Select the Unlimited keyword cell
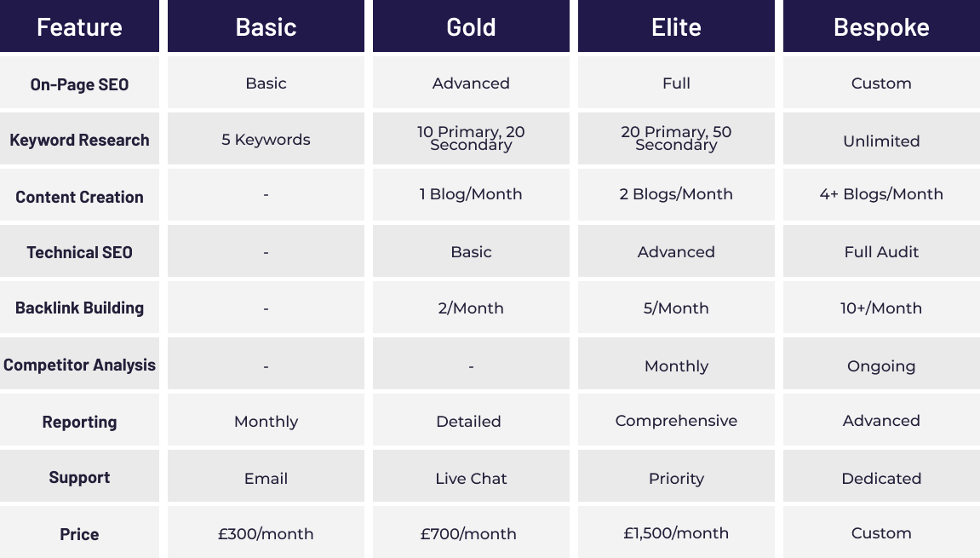This screenshot has width=980, height=558. (881, 140)
